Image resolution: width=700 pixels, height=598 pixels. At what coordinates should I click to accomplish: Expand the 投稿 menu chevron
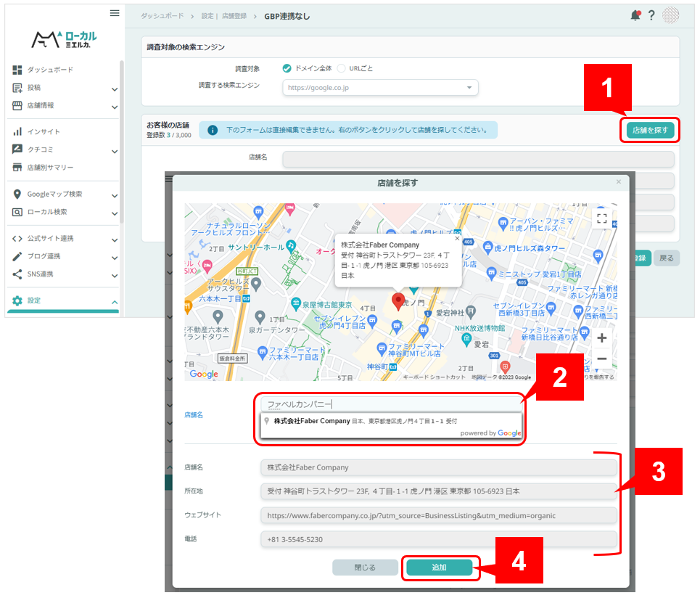[x=115, y=89]
